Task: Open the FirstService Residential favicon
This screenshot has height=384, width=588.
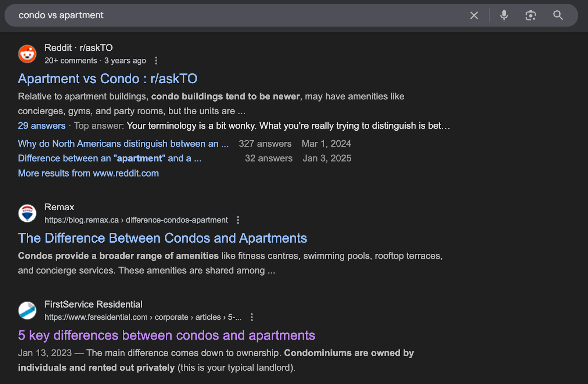Action: (x=27, y=311)
